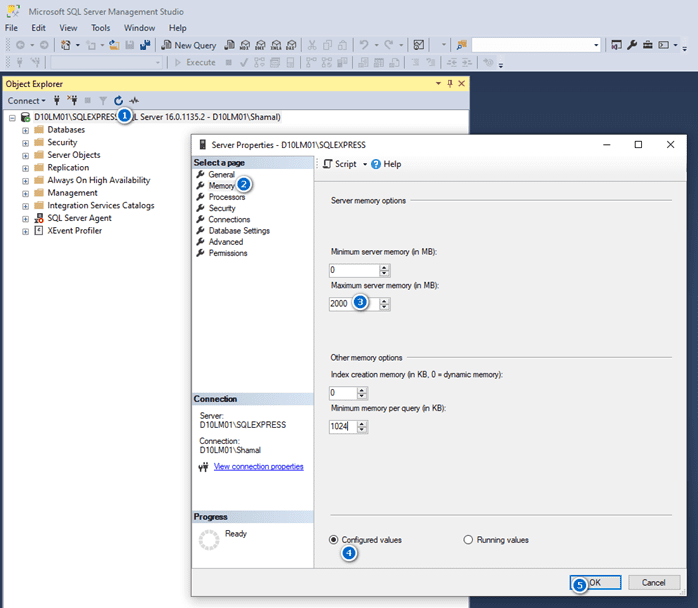This screenshot has height=608, width=698.
Task: Select the Configured values radio button
Action: [x=333, y=540]
